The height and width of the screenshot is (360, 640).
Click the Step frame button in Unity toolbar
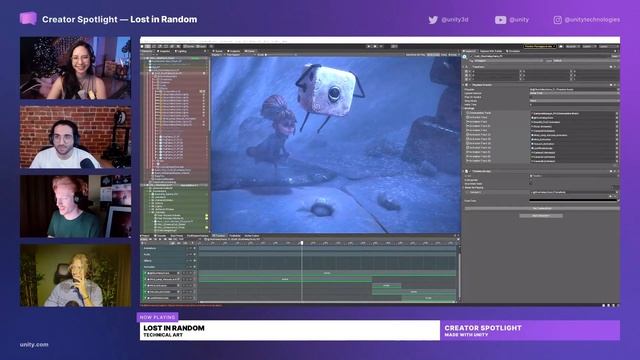click(x=381, y=47)
